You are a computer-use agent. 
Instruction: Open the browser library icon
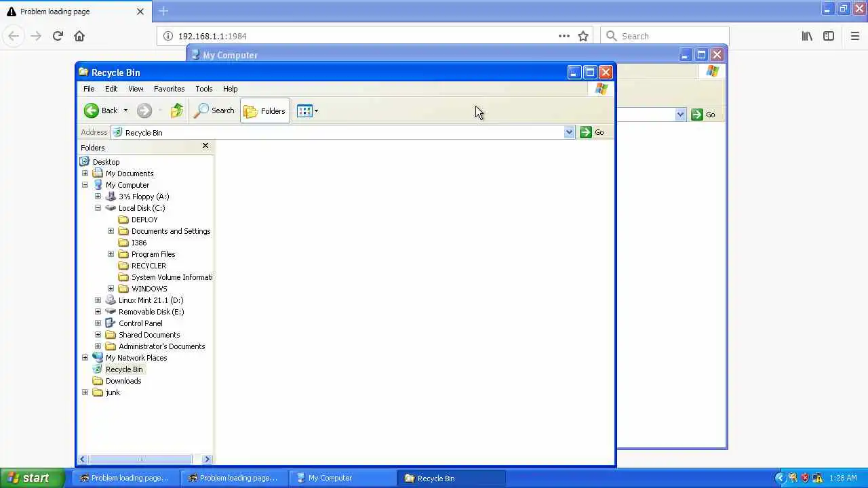[807, 36]
